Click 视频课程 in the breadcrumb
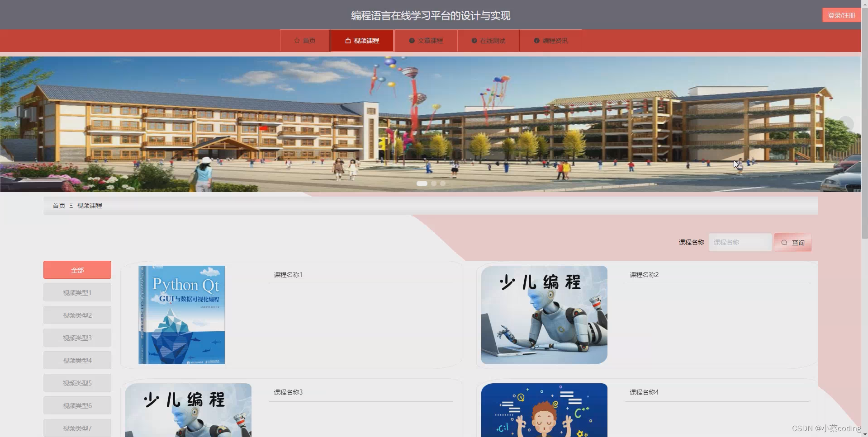 click(x=90, y=206)
